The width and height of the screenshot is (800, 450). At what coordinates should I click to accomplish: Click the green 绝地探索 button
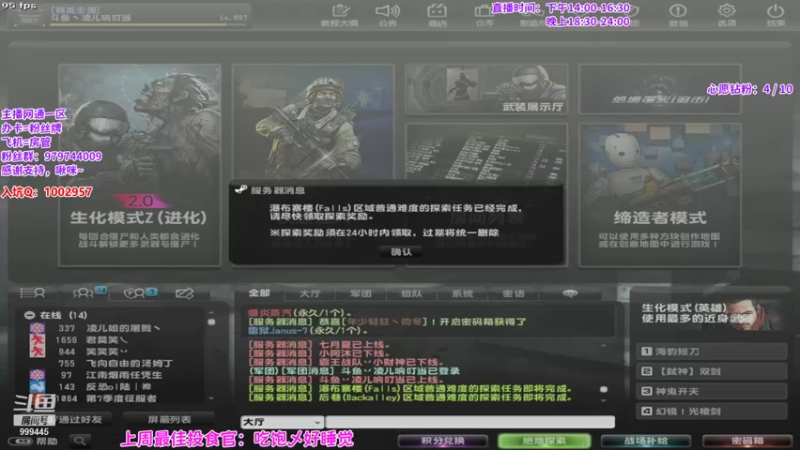[x=544, y=441]
